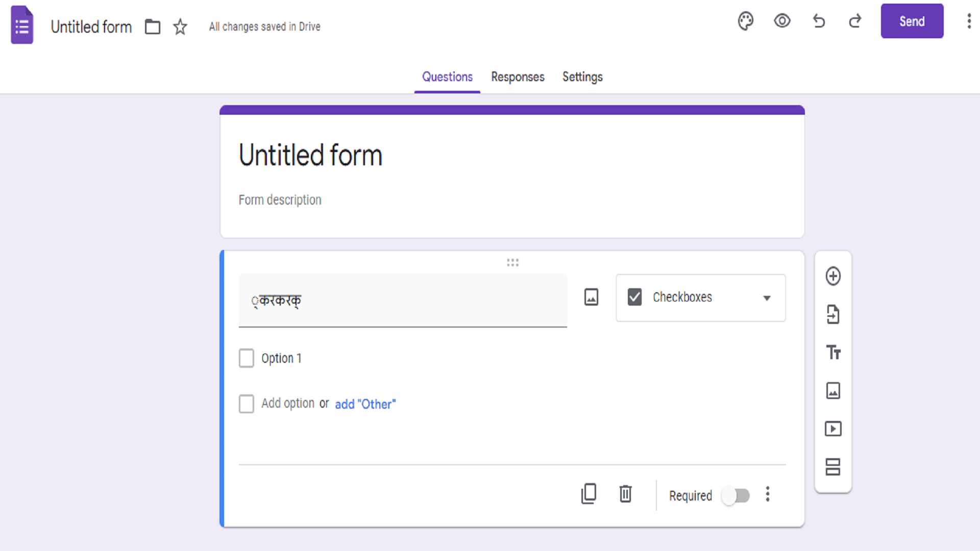
Task: Click add "Other" option link
Action: point(365,404)
